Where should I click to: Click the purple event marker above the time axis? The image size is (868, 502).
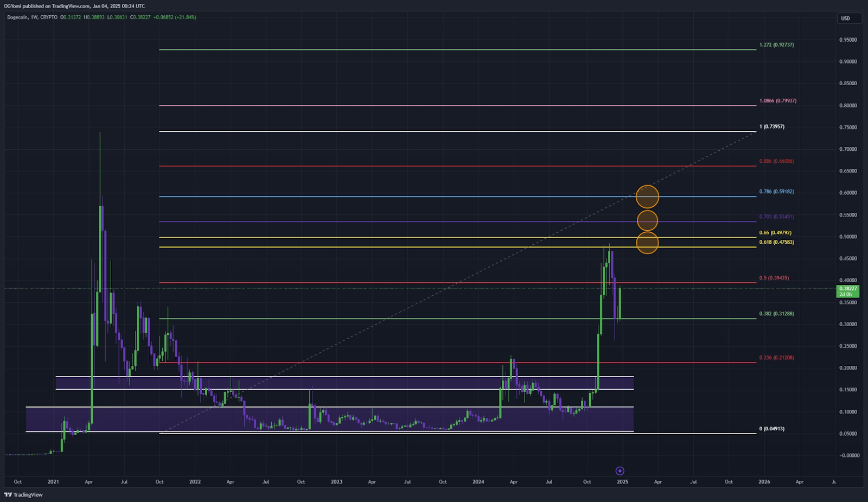pos(620,471)
